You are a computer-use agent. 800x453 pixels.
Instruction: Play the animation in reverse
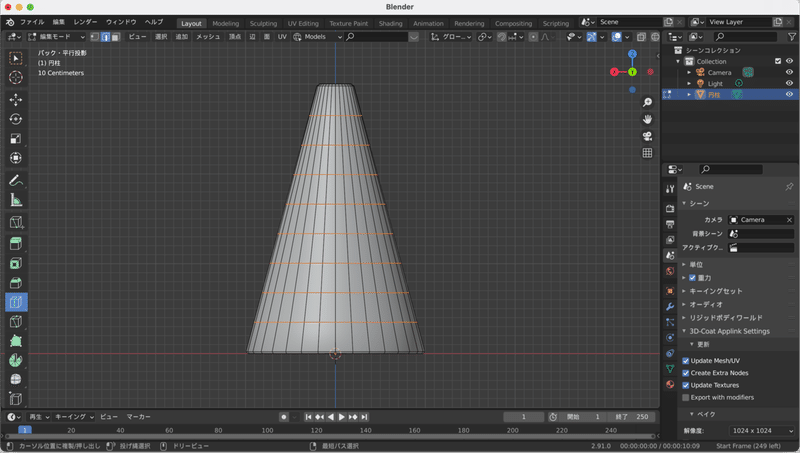[x=331, y=417]
